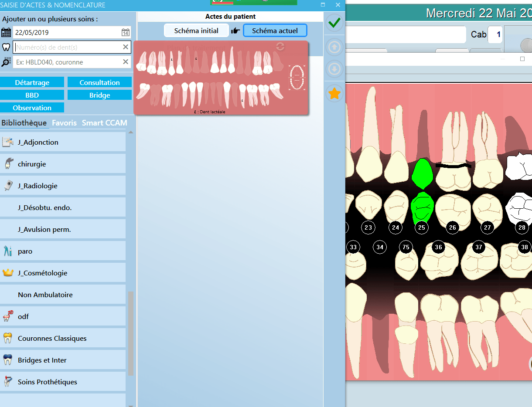Open the calendar date picker icon
This screenshot has height=407, width=532.
coord(125,33)
